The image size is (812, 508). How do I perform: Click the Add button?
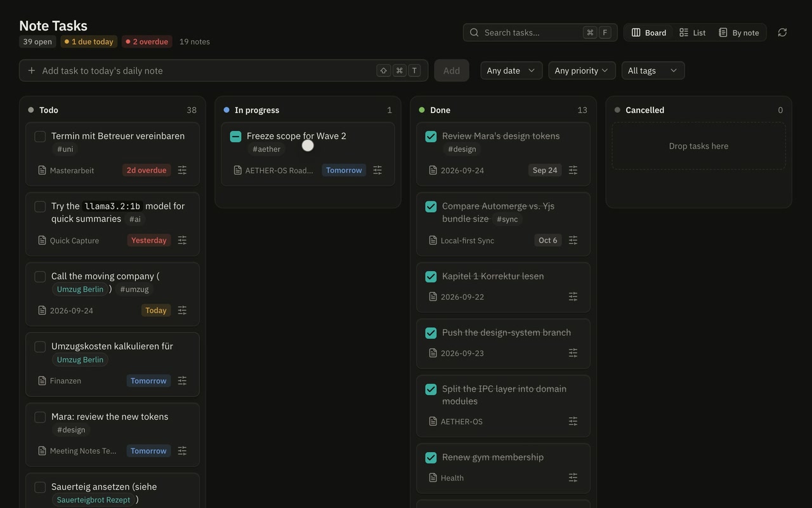(x=452, y=70)
